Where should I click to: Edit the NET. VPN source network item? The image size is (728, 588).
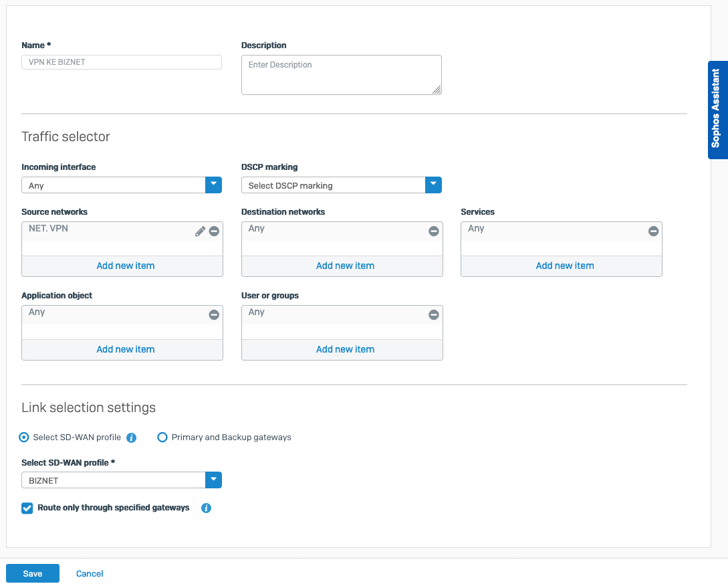200,231
